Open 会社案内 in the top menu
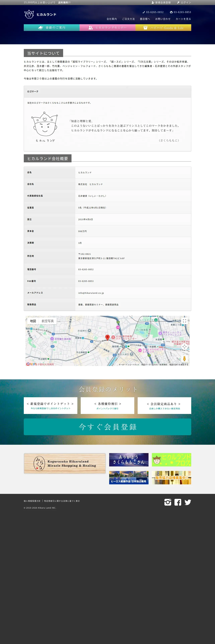Image resolution: width=215 pixels, height=644 pixels. pyautogui.click(x=112, y=19)
